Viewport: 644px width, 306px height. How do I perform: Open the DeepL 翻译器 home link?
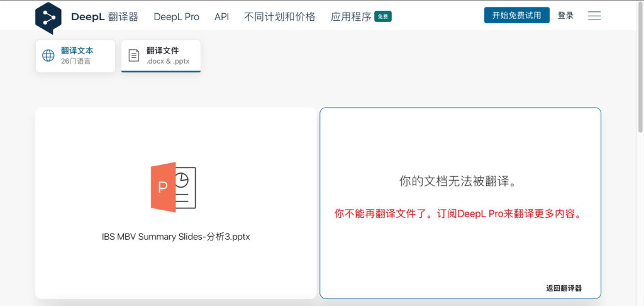tap(105, 17)
